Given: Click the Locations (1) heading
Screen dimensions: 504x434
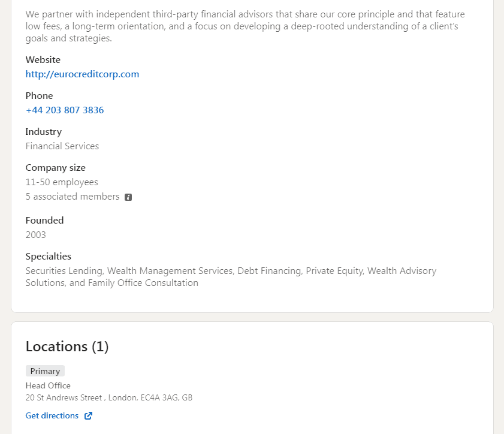Looking at the screenshot, I should (x=67, y=346).
